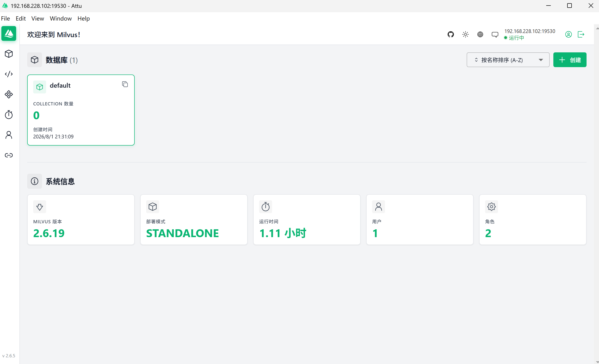This screenshot has width=599, height=364.
Task: Open the View menu
Action: tap(38, 18)
